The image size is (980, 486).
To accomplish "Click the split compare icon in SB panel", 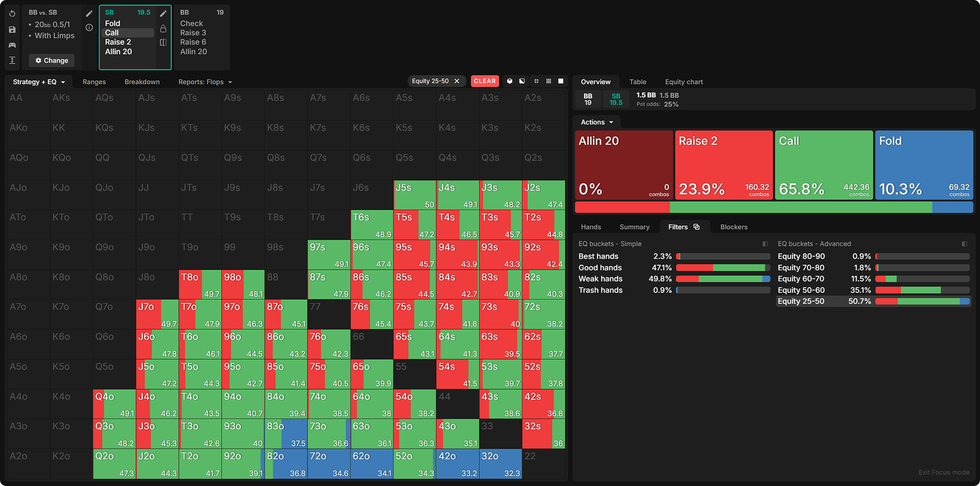I will coord(163,42).
